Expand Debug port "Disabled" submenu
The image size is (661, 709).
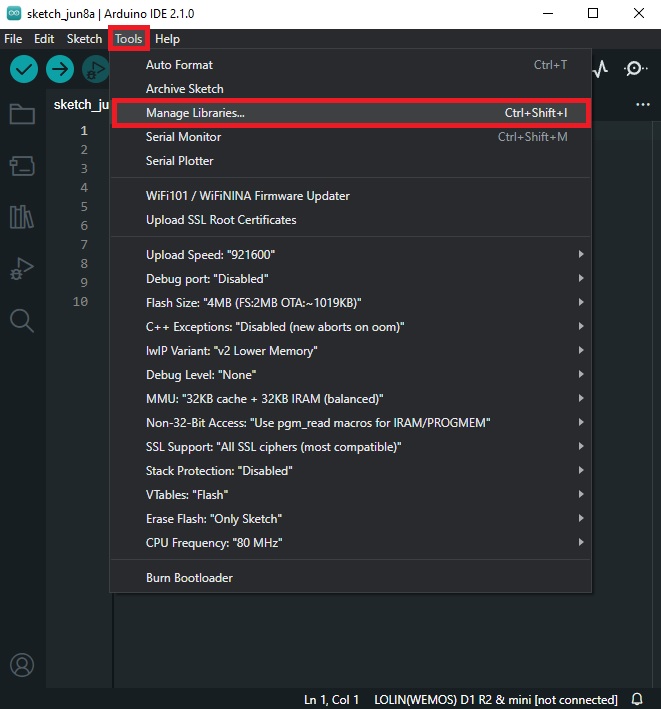pos(351,279)
